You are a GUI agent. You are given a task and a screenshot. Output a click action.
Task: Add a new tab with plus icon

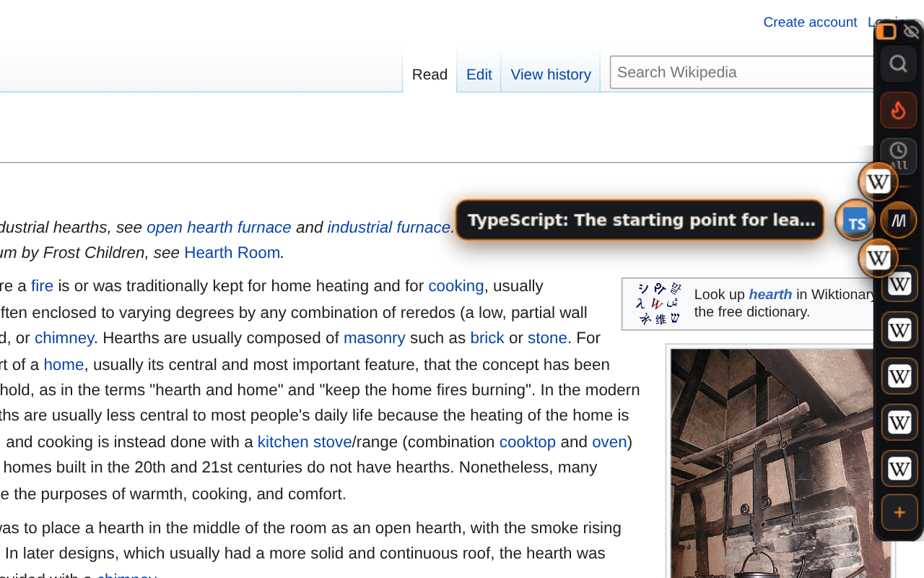[x=899, y=513]
